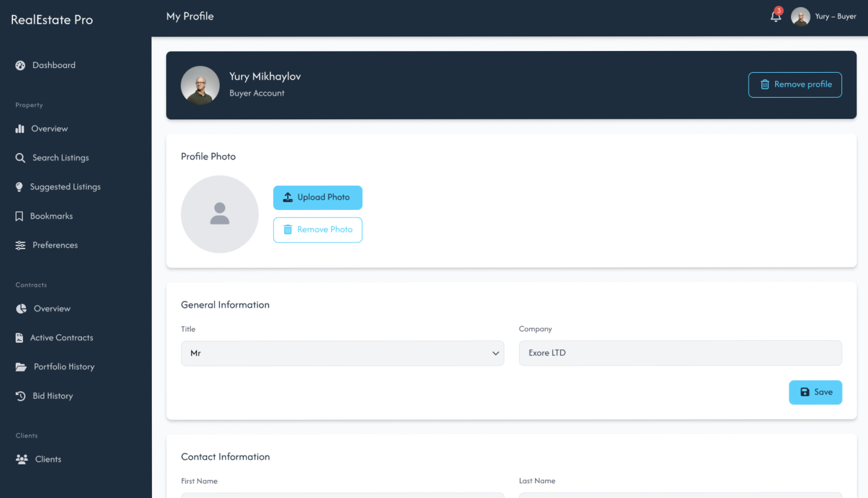
Task: Click the Company field label
Action: point(535,329)
